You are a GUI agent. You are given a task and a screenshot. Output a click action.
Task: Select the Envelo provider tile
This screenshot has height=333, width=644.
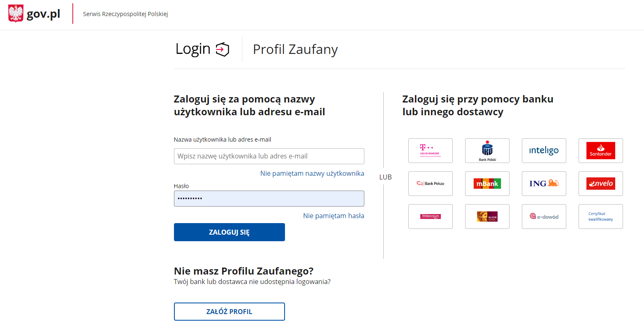pos(600,184)
